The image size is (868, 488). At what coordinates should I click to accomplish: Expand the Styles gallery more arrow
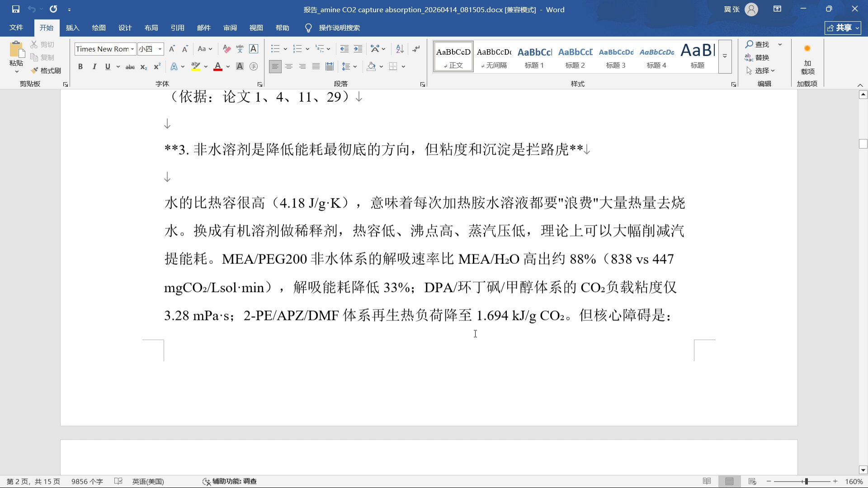click(x=725, y=56)
